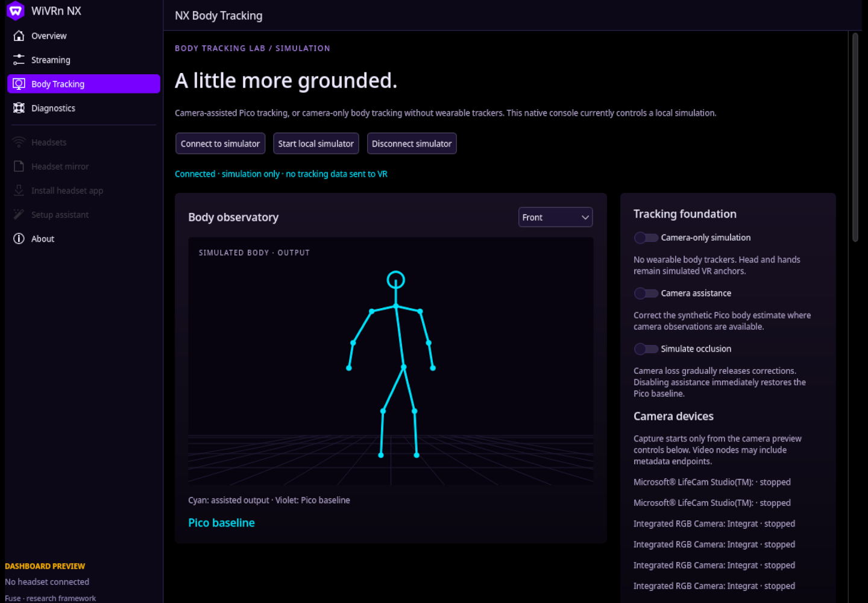
Task: Click the "NX Body Tracking" page title
Action: tap(219, 16)
